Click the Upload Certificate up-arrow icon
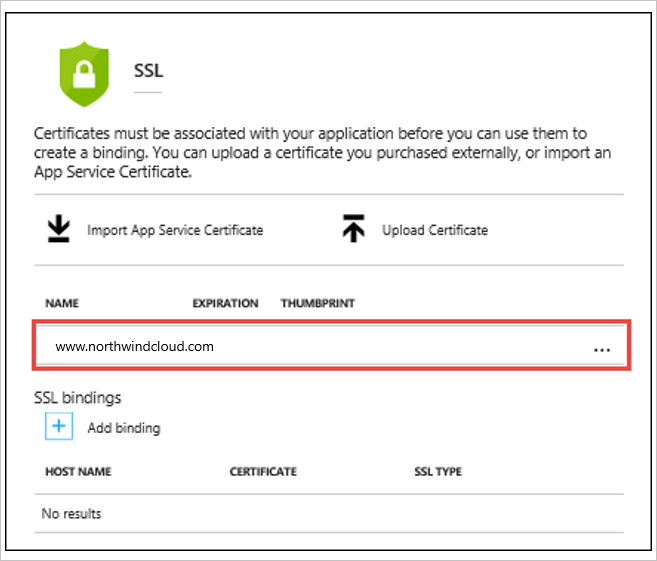This screenshot has width=657, height=561. (x=354, y=228)
